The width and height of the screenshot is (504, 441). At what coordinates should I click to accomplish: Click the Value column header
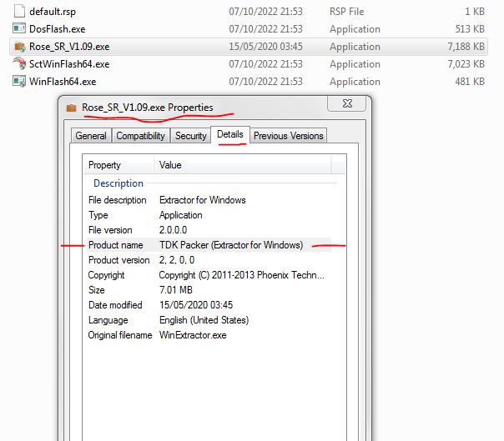tap(242, 165)
